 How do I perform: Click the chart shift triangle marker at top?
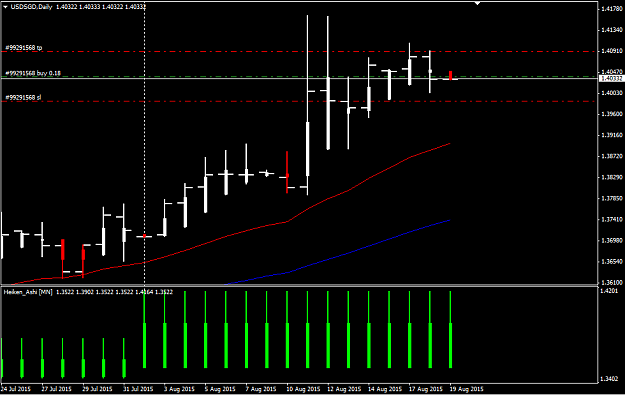point(477,4)
